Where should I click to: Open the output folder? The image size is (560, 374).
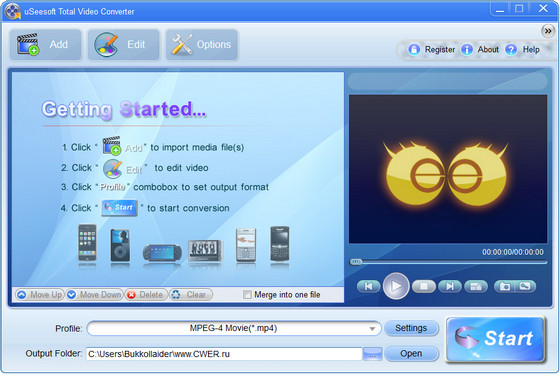click(411, 354)
